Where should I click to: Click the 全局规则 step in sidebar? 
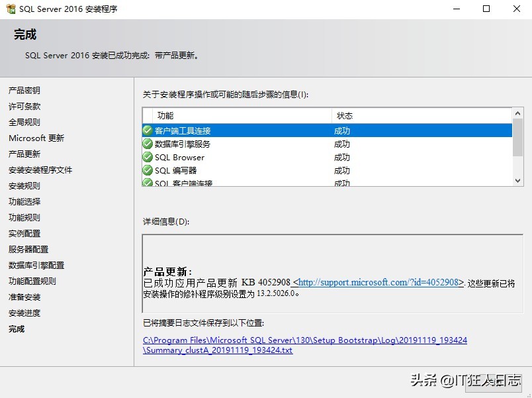pos(24,123)
